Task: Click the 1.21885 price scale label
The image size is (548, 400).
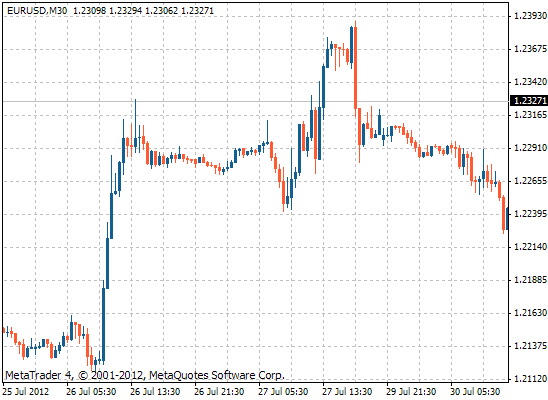Action: (x=530, y=280)
